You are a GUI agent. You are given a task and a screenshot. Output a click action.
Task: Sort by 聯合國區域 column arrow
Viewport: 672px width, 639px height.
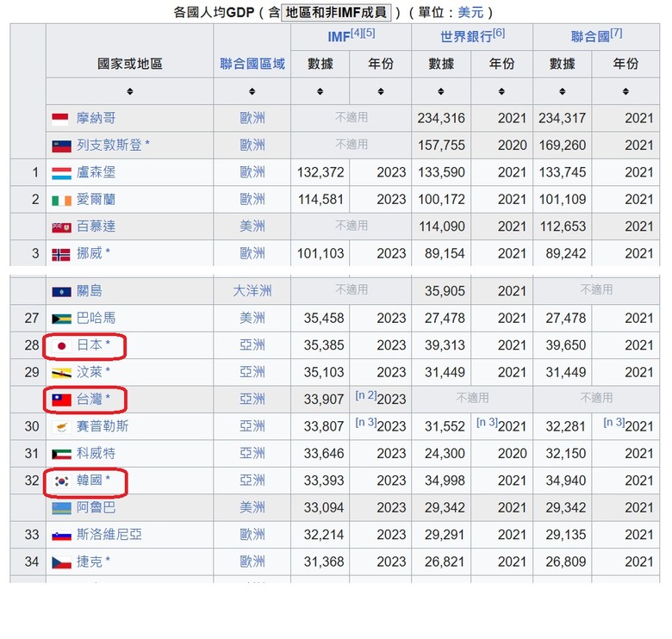click(252, 91)
